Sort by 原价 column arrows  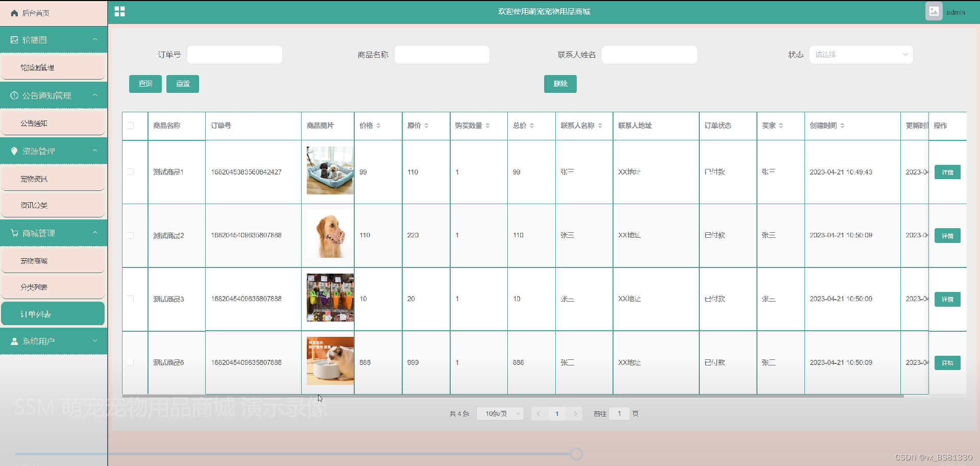[x=426, y=126]
